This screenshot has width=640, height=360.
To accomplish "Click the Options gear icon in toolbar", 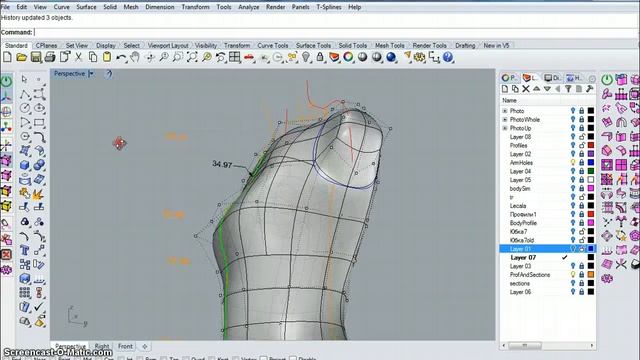I will [x=420, y=57].
